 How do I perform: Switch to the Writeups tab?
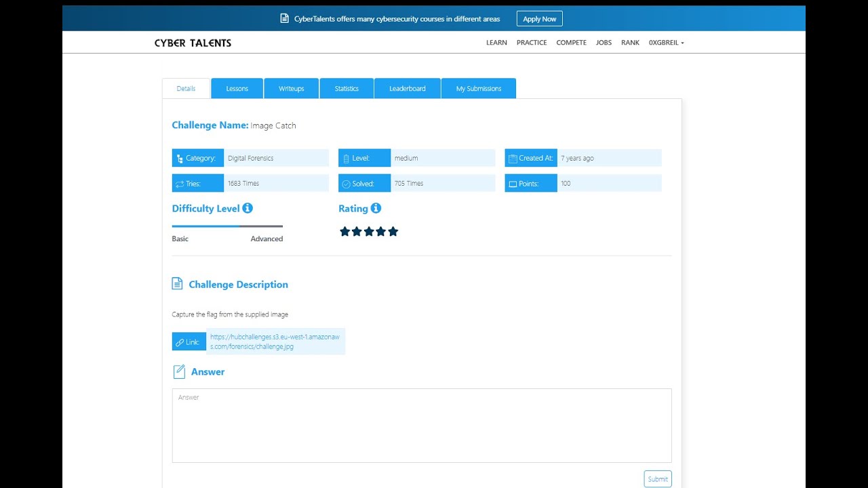pyautogui.click(x=292, y=89)
